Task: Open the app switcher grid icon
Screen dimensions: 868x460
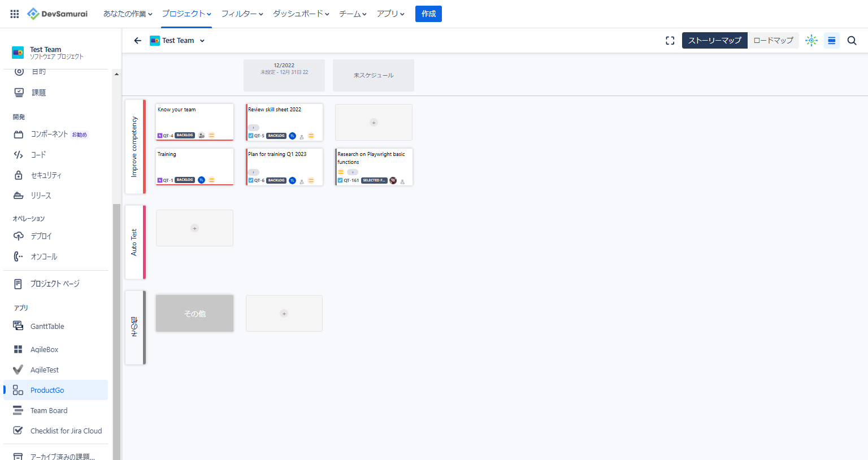Action: 15,14
